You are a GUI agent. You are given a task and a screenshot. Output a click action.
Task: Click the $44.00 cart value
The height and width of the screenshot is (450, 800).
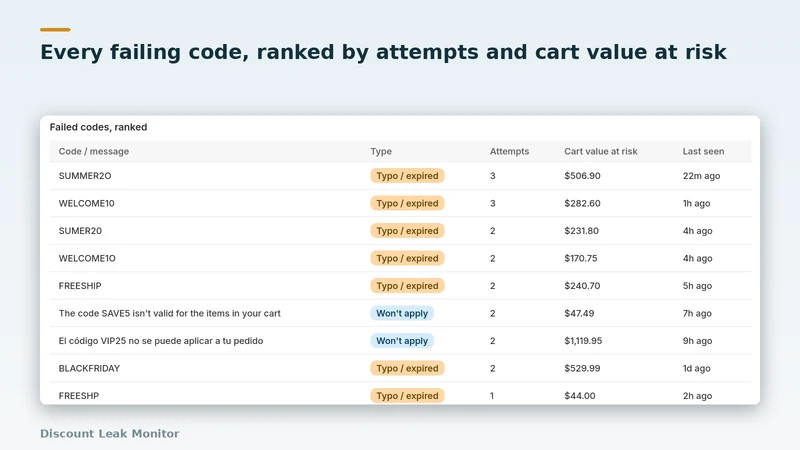(x=580, y=396)
